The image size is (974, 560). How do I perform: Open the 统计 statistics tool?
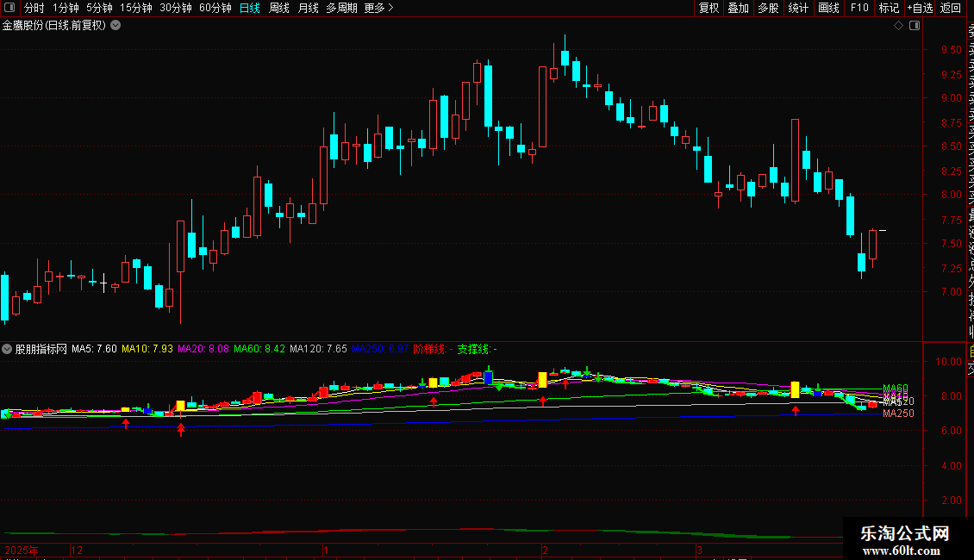797,8
